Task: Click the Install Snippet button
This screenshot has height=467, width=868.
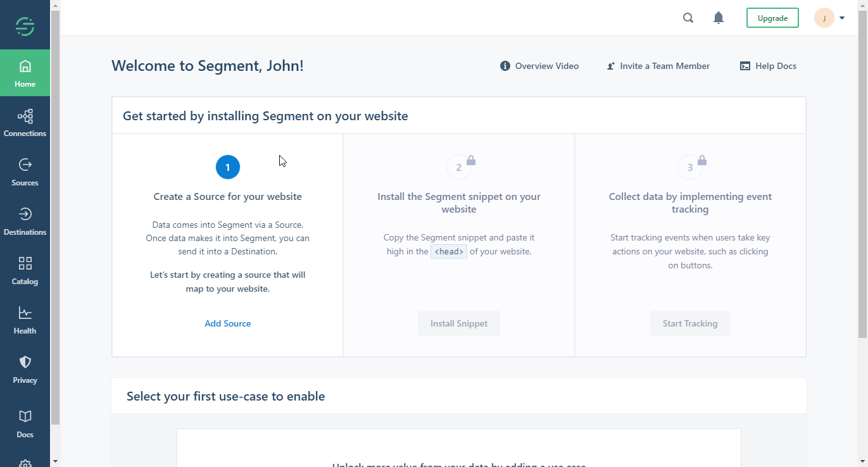Action: [x=458, y=323]
